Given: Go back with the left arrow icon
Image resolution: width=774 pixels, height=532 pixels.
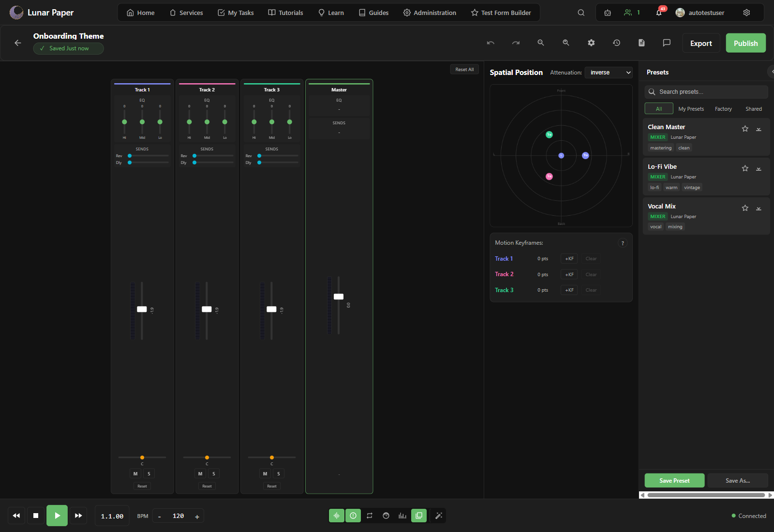Looking at the screenshot, I should [x=18, y=43].
